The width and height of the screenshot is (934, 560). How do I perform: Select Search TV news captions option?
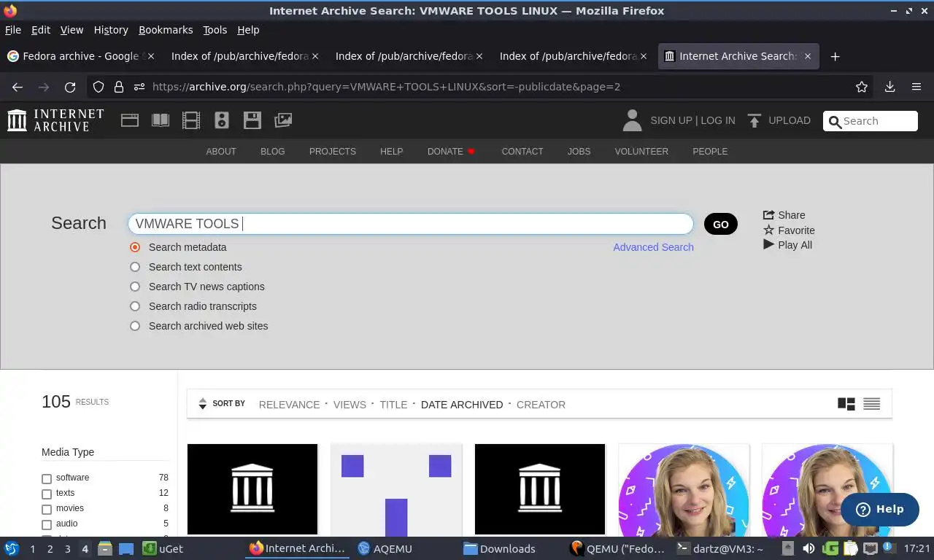tap(135, 287)
